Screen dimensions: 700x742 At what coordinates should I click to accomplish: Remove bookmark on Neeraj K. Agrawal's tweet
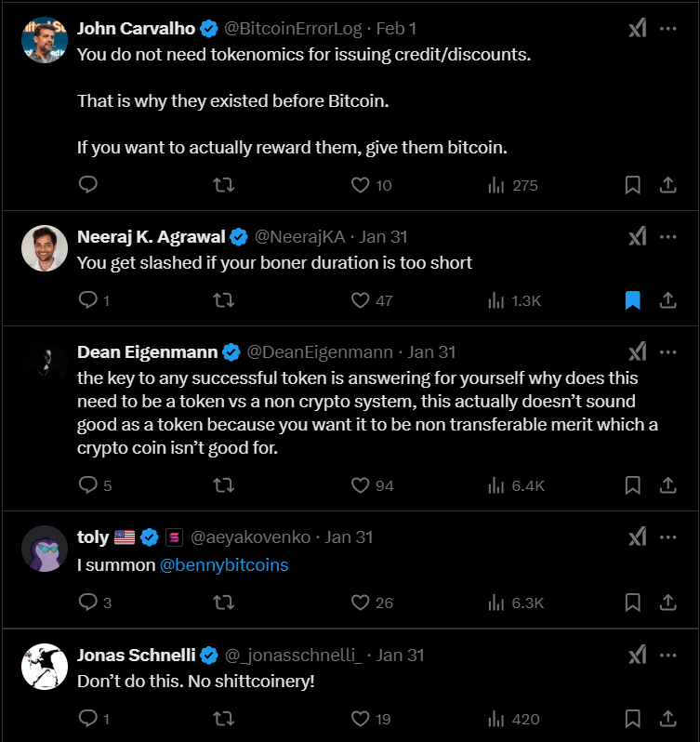coord(632,300)
